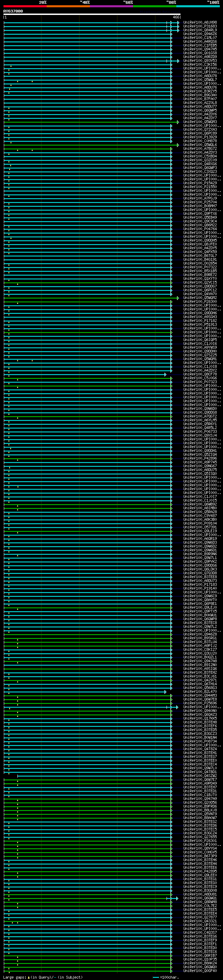The image size is (223, 980).
Task: Open the UniRef100_Q0GF40 hit label
Action: (200, 971)
